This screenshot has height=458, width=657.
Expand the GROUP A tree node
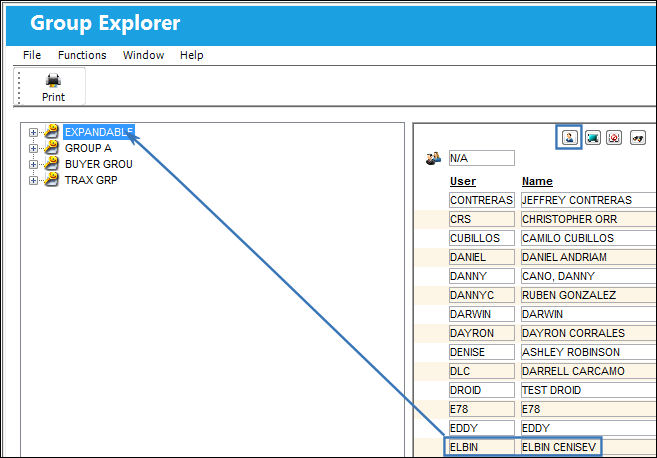(33, 148)
